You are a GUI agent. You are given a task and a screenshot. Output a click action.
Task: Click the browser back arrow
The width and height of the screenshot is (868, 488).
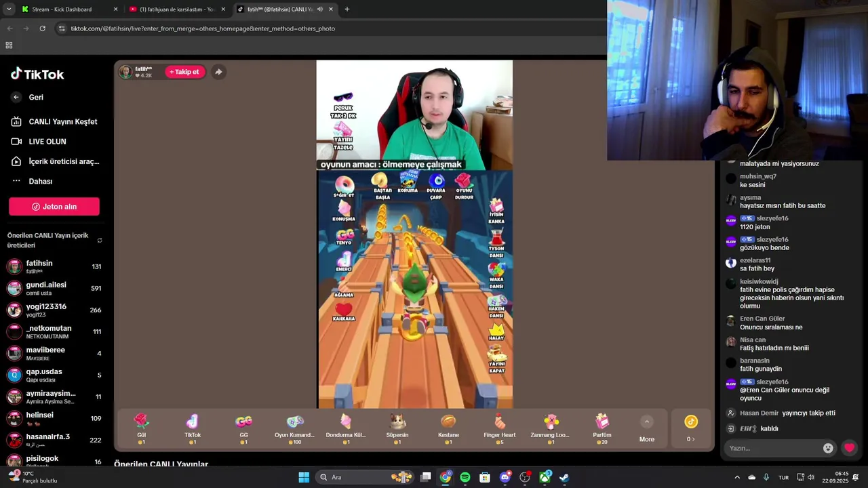tap(9, 28)
